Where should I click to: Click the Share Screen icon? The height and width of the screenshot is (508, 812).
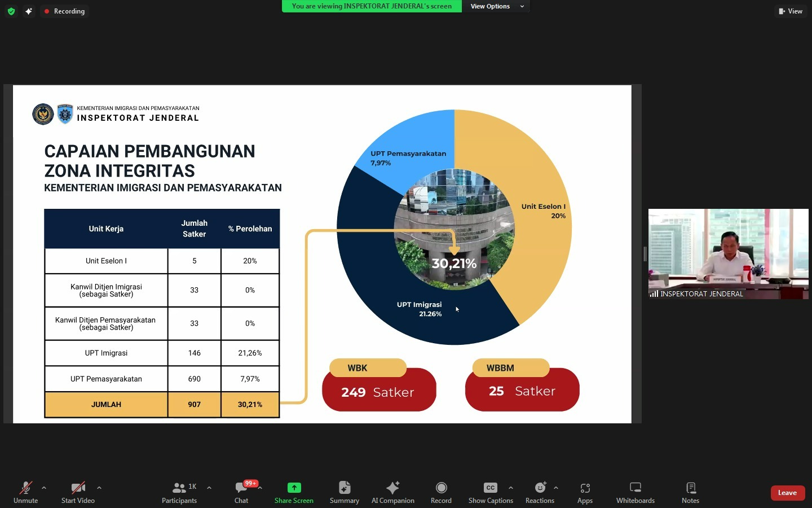[x=294, y=488]
